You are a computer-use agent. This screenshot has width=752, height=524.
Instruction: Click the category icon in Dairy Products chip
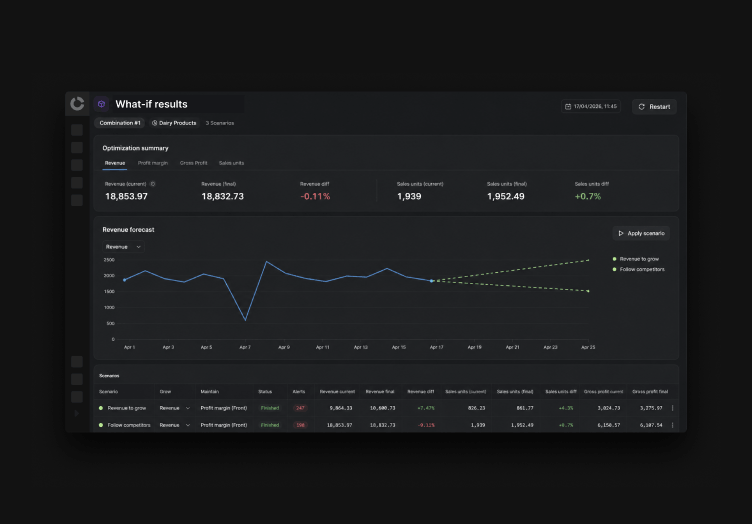[x=154, y=123]
